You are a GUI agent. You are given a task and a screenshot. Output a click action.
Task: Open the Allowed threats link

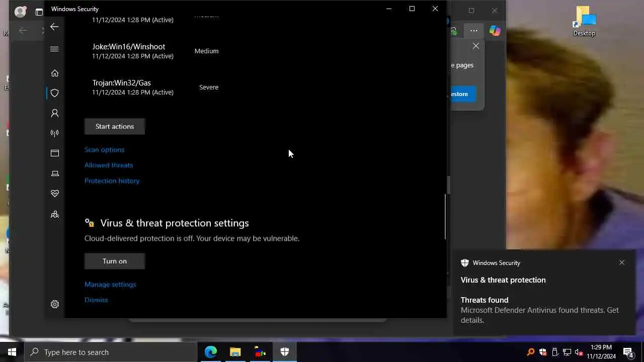(x=109, y=165)
